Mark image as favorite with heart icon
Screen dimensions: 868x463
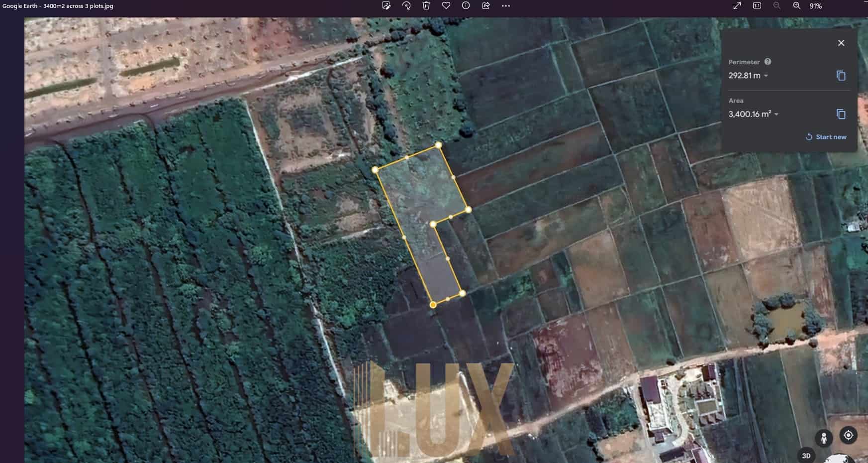[446, 5]
